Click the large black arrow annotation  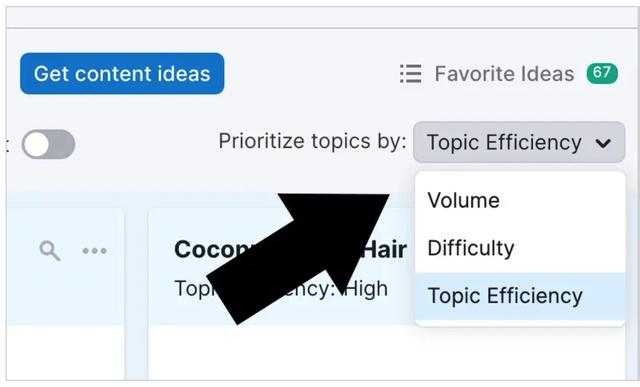pyautogui.click(x=298, y=259)
